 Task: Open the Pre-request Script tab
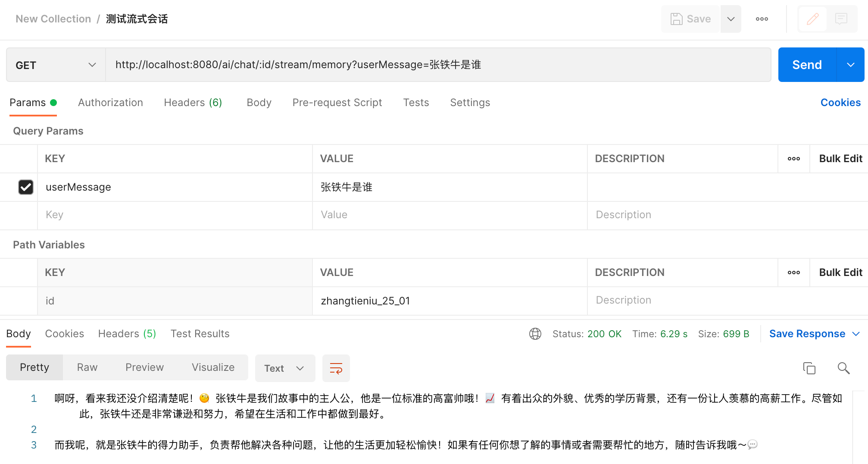coord(337,103)
